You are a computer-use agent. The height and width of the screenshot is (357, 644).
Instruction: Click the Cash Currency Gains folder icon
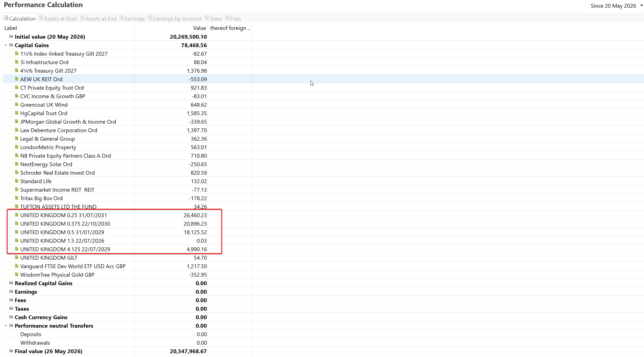(x=11, y=317)
